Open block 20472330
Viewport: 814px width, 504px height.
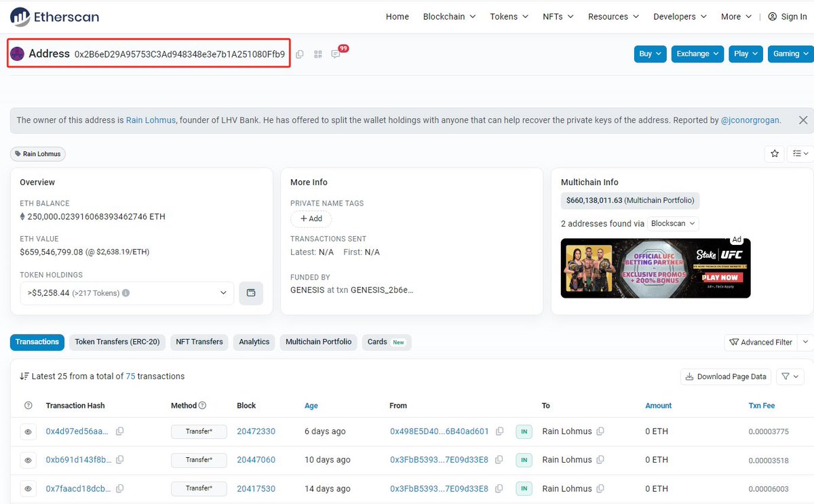pos(256,431)
